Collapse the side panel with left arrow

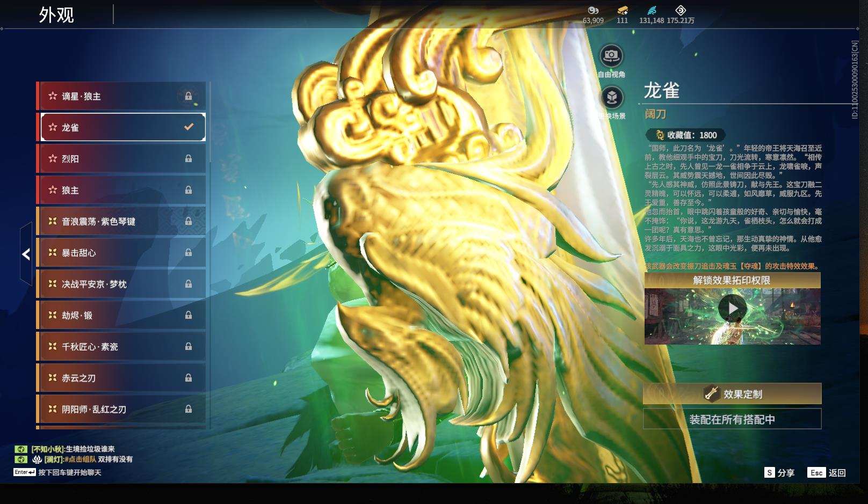(x=26, y=254)
